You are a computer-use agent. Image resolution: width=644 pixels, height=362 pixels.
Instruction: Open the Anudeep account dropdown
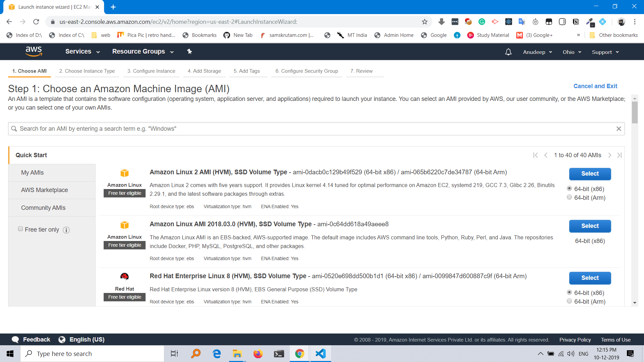click(537, 52)
